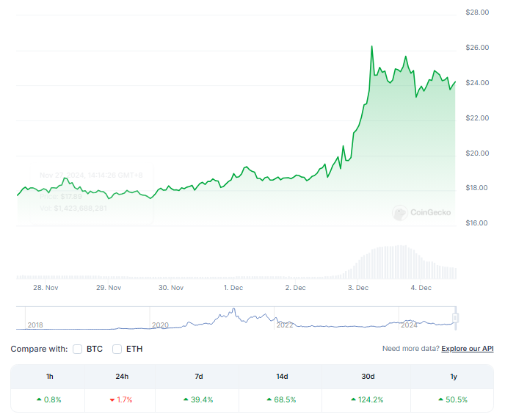Click the green up arrow beside 50.5%
The width and height of the screenshot is (505, 420).
tap(440, 399)
